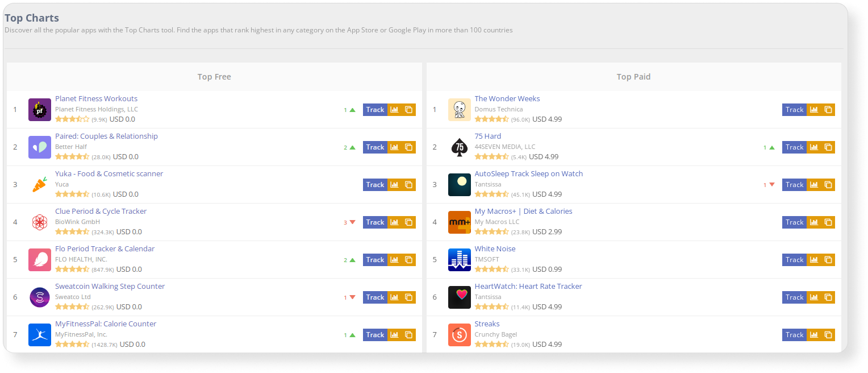Track the My Macros+ app
This screenshot has height=373, width=868.
coord(794,222)
